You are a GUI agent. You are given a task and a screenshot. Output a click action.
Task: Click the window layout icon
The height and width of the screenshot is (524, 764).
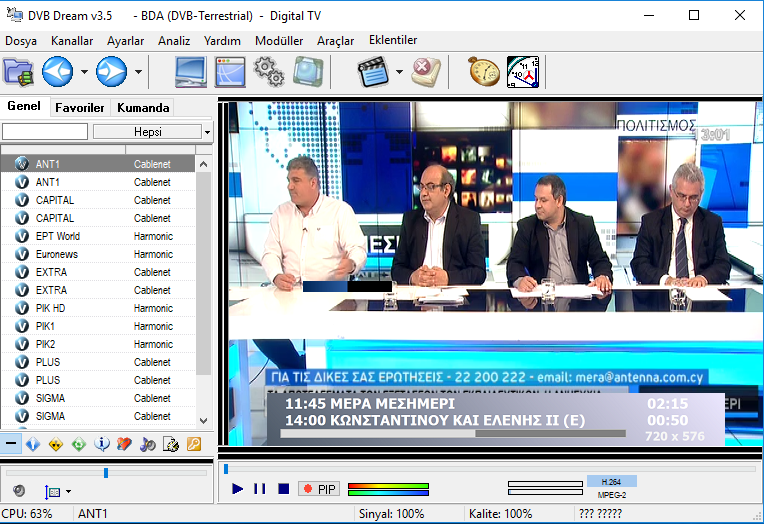[230, 72]
